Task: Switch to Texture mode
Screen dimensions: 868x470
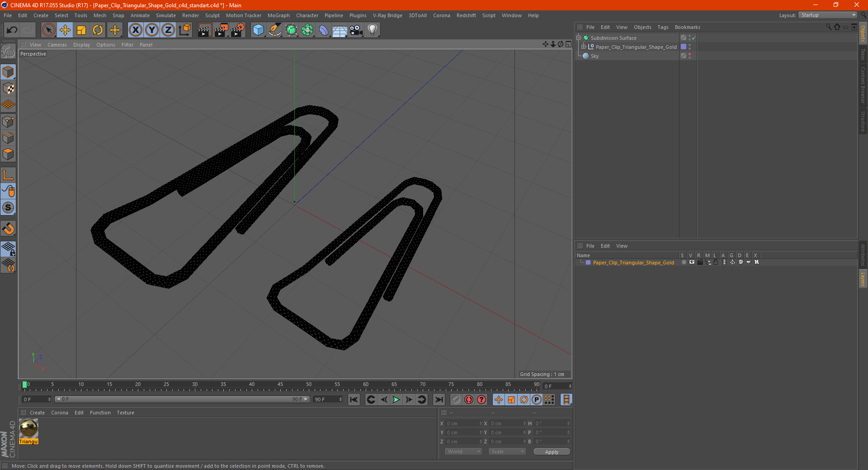Action: click(8, 89)
